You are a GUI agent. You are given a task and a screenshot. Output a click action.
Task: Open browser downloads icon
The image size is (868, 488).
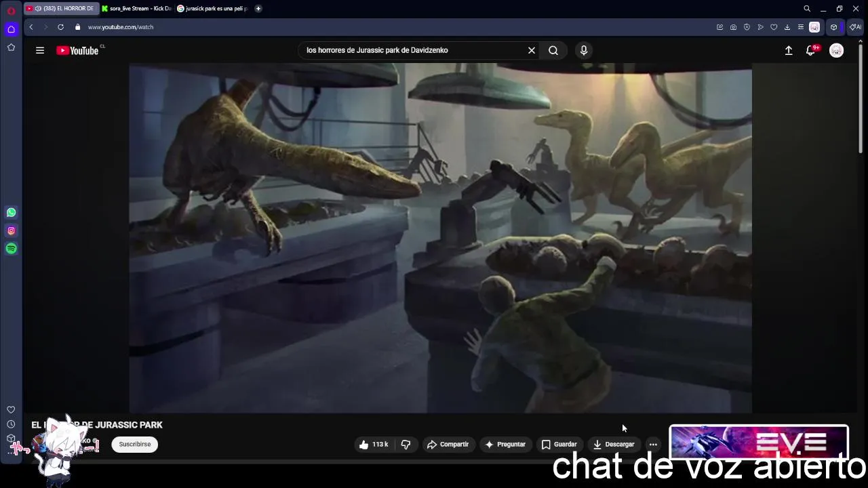pyautogui.click(x=787, y=27)
